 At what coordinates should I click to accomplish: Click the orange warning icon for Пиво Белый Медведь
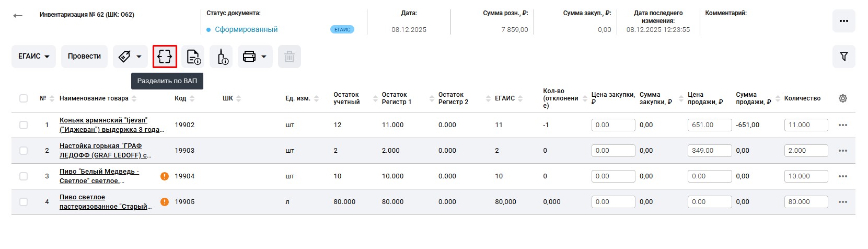coord(165,176)
